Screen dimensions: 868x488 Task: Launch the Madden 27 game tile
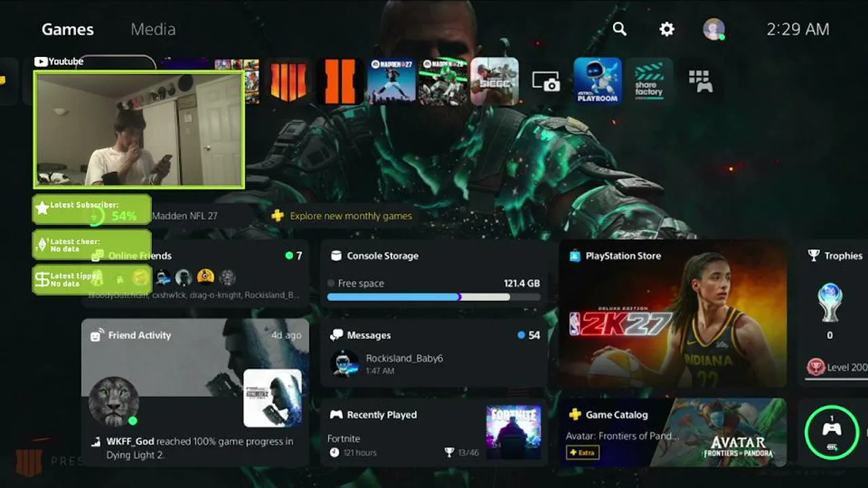[x=391, y=82]
